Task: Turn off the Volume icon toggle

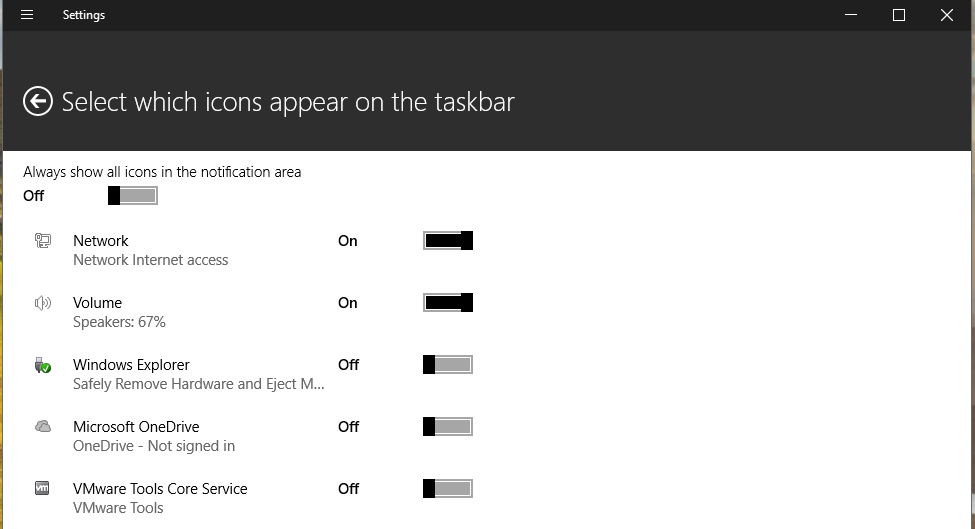Action: click(x=448, y=303)
